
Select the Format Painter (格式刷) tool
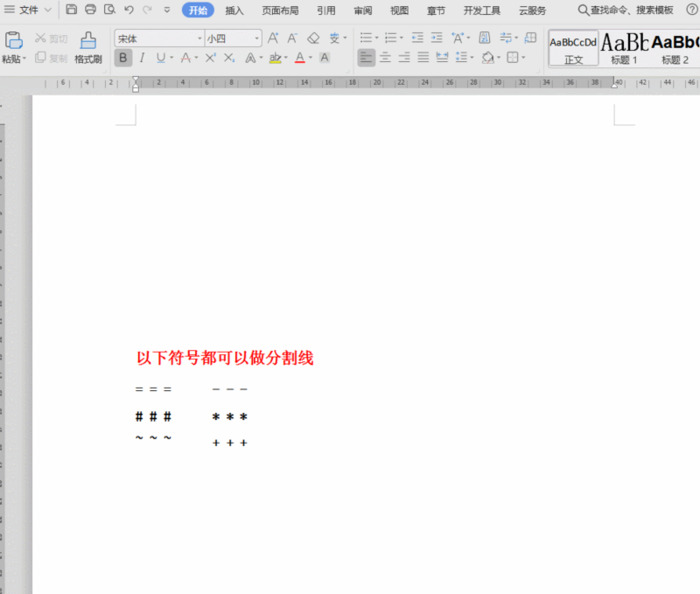pos(88,48)
